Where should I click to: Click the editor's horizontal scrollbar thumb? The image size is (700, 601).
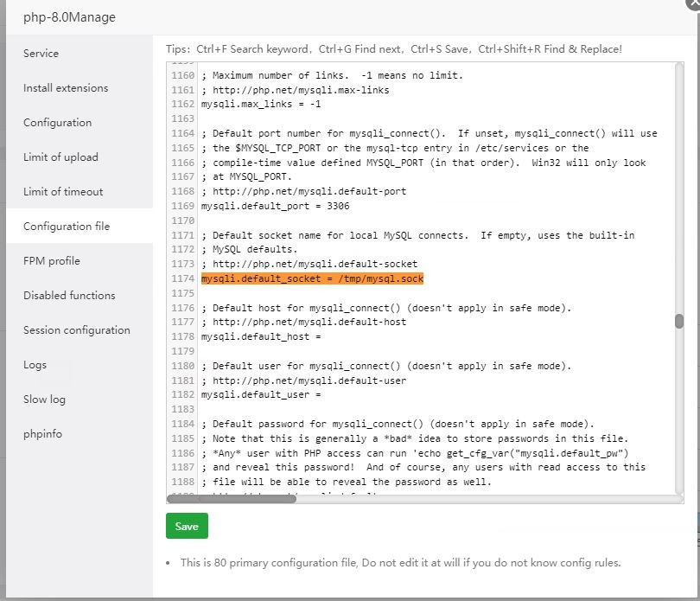tap(231, 498)
